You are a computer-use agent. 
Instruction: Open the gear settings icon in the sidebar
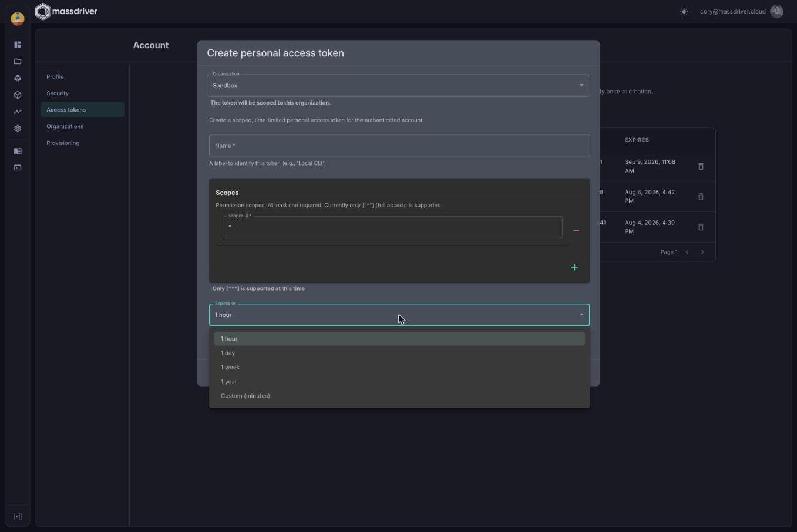point(18,129)
